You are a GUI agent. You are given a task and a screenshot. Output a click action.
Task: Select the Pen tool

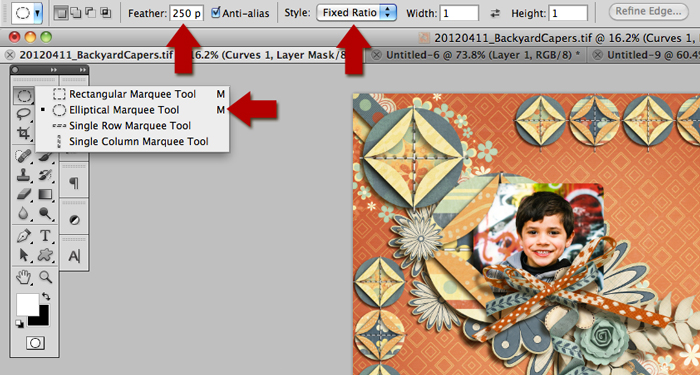(23, 235)
